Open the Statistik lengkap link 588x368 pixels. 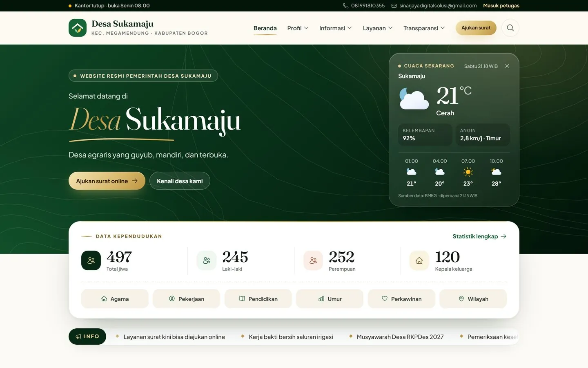[479, 236]
